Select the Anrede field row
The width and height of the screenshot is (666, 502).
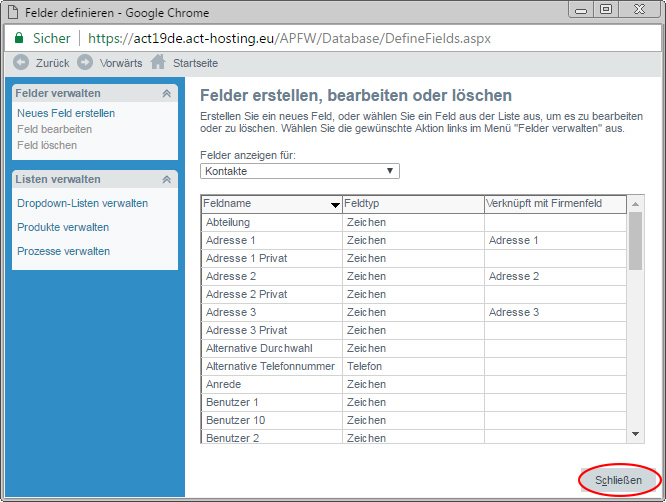[x=413, y=384]
